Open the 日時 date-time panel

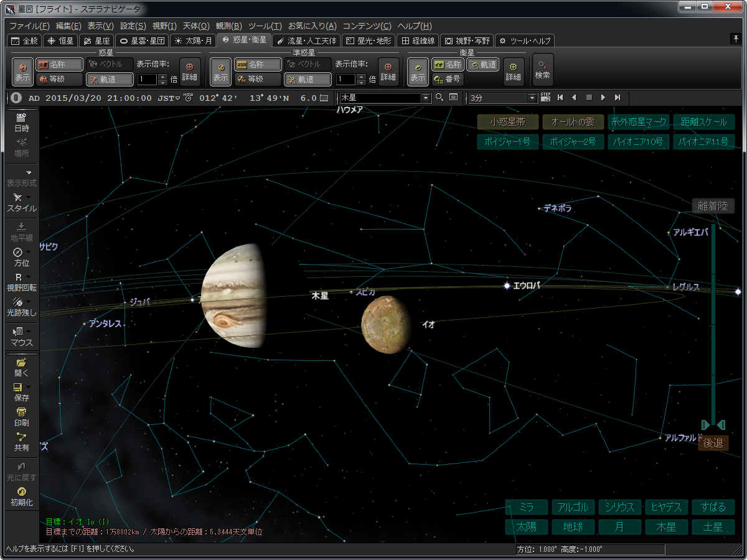(22, 123)
